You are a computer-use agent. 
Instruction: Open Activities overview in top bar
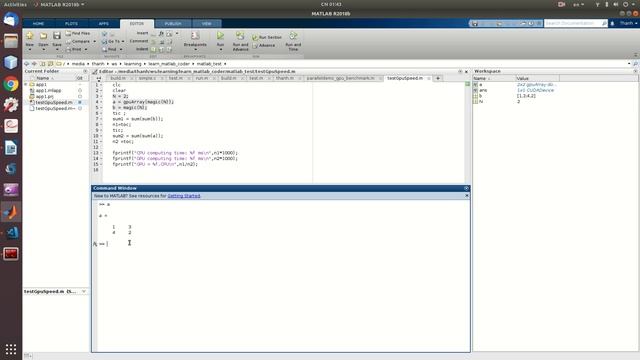tap(15, 4)
